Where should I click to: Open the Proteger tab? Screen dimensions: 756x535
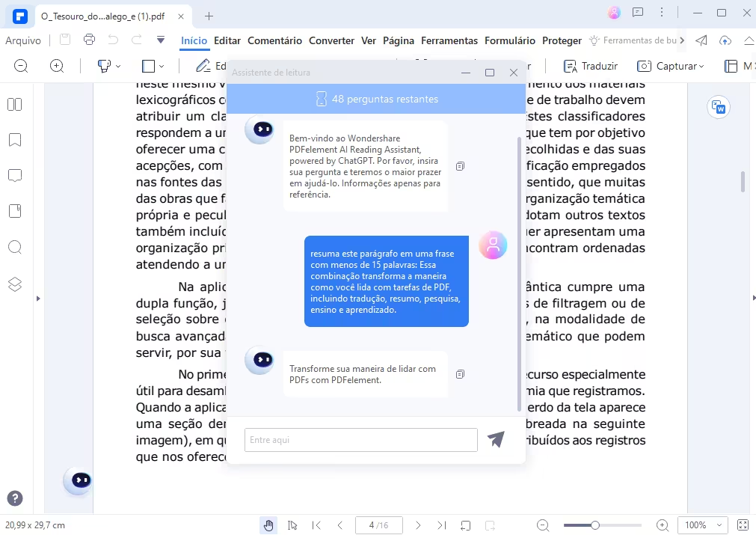click(x=562, y=40)
